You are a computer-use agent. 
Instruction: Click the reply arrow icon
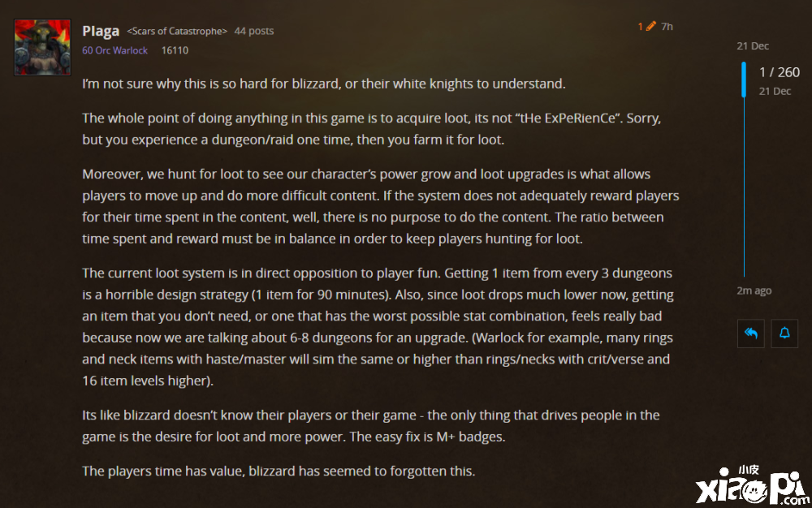[750, 334]
